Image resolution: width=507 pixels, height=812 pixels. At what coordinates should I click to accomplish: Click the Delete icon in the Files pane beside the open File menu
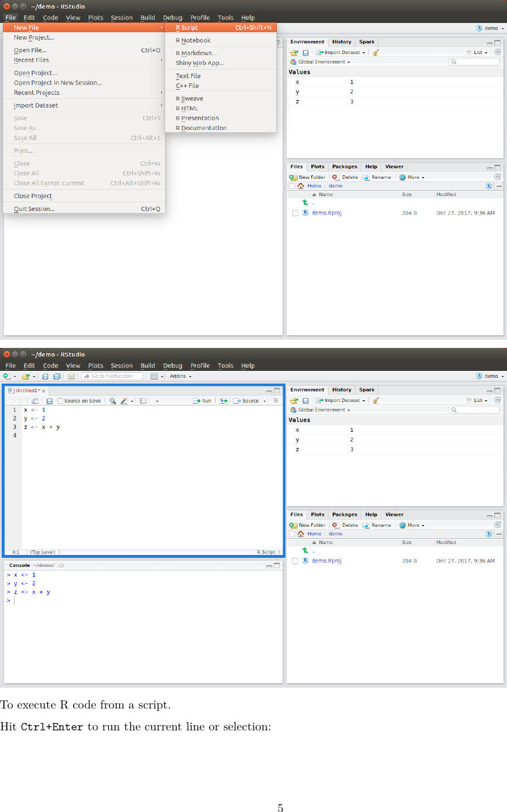click(335, 177)
